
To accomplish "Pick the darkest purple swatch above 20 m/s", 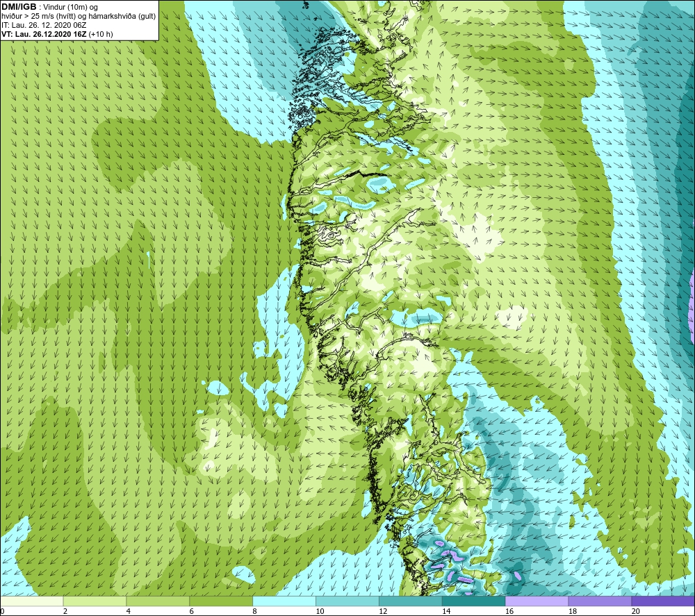I will click(663, 601).
